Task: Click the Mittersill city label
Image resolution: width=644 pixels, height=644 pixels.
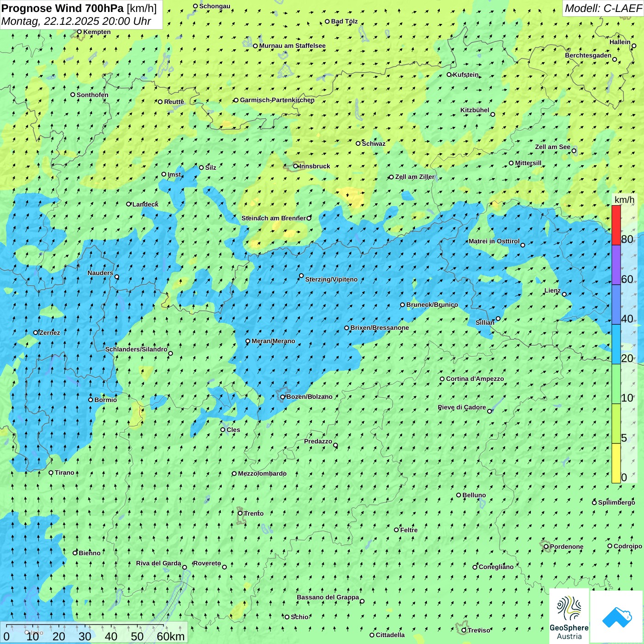Action: pos(528,163)
